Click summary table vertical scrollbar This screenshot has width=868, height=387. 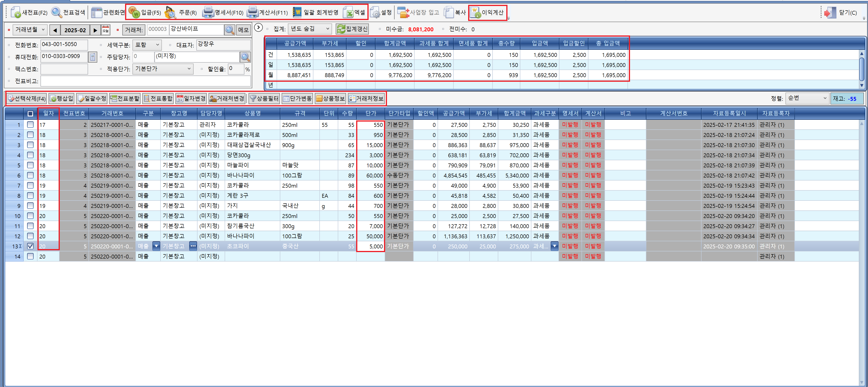point(862,69)
